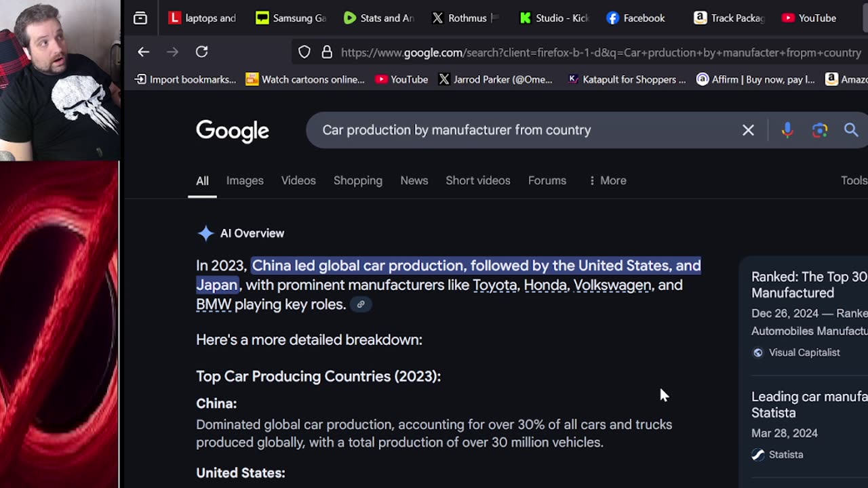
Task: Open the Rothmus X tab
Action: tap(466, 18)
